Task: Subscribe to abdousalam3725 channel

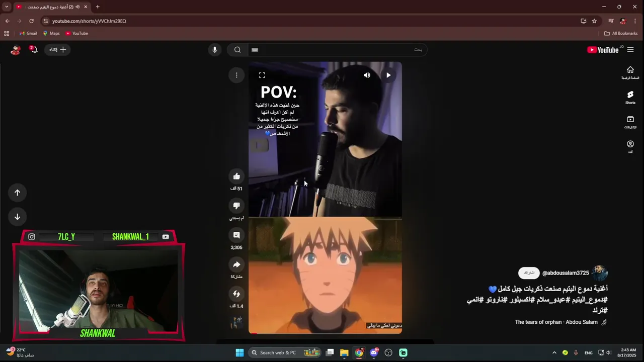Action: click(x=529, y=273)
